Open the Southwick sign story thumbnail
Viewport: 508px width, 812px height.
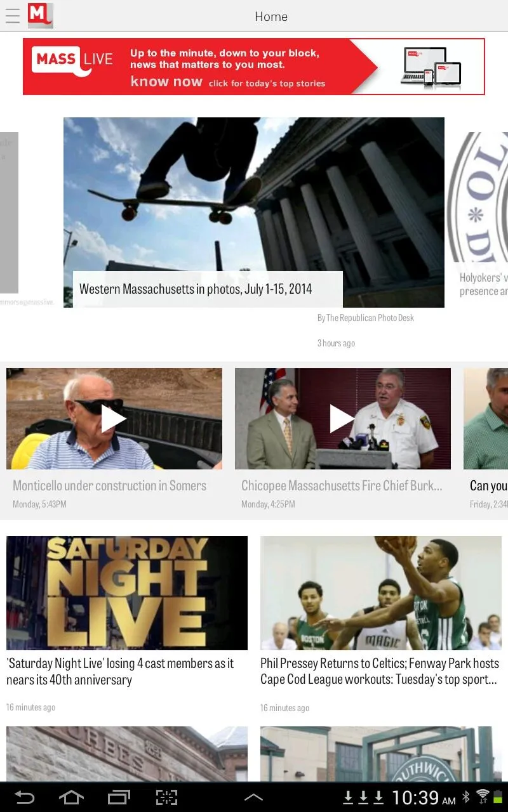(x=381, y=754)
